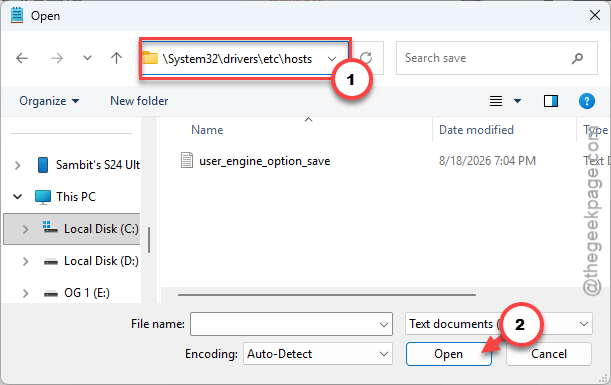Image resolution: width=611 pixels, height=385 pixels.
Task: Select This PC in navigation pane
Action: click(76, 197)
